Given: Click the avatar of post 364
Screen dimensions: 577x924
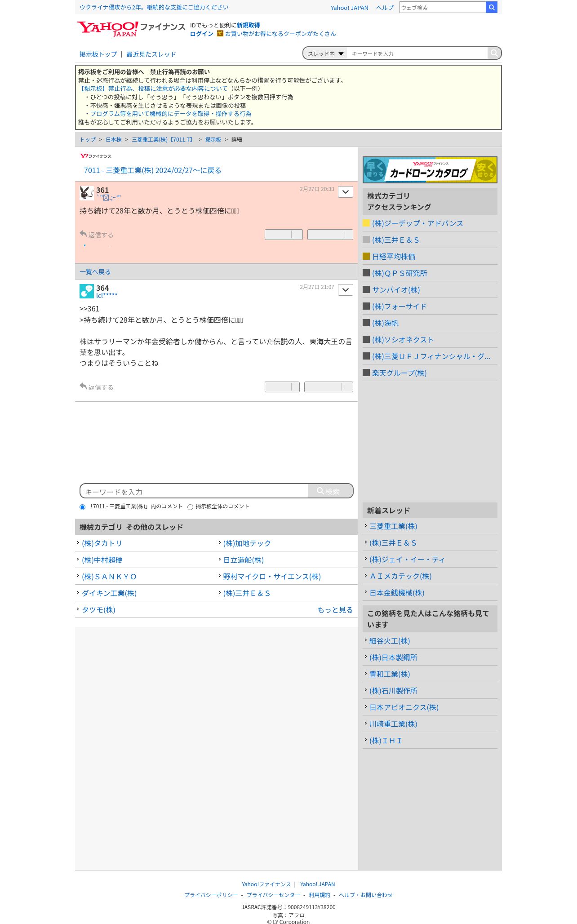Looking at the screenshot, I should 87,291.
